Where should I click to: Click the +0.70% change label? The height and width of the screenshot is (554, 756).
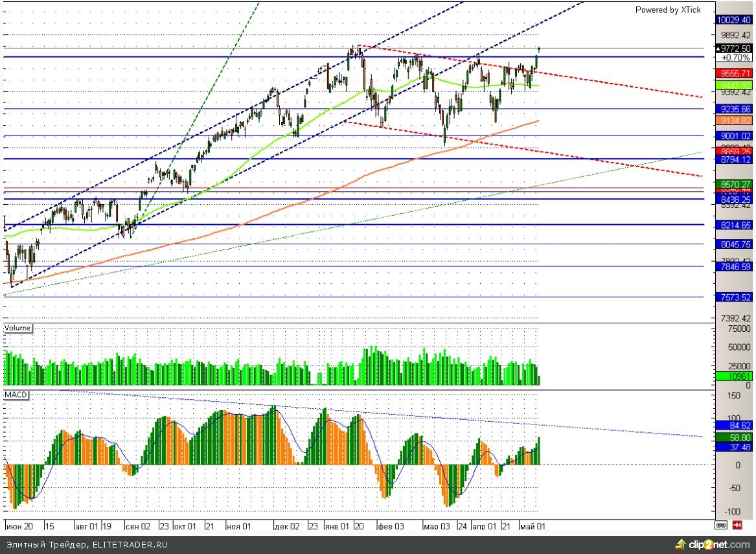[x=735, y=58]
